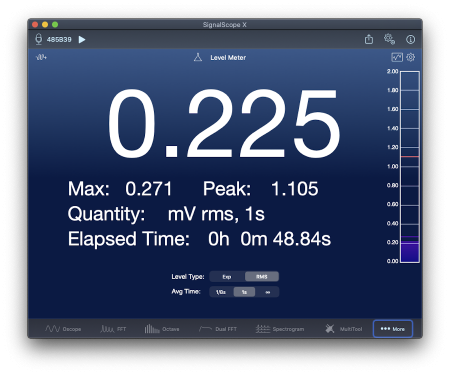The image size is (450, 375).
Task: Switch to the Oscope tab
Action: [63, 329]
